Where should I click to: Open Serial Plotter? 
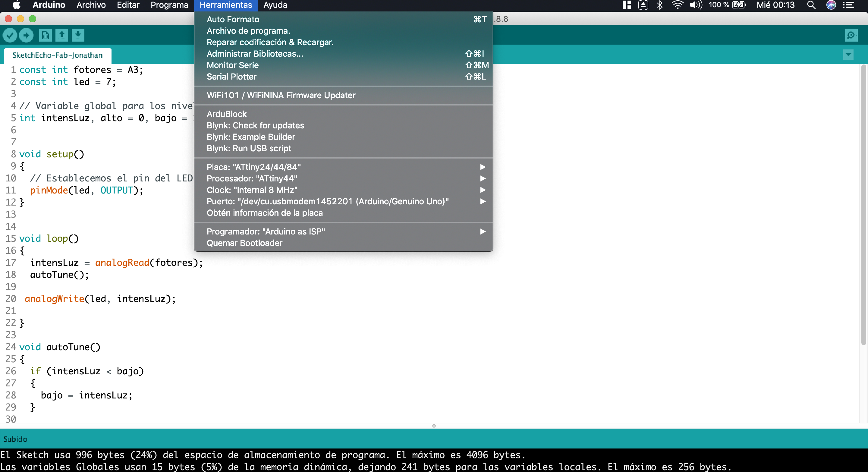click(343, 77)
